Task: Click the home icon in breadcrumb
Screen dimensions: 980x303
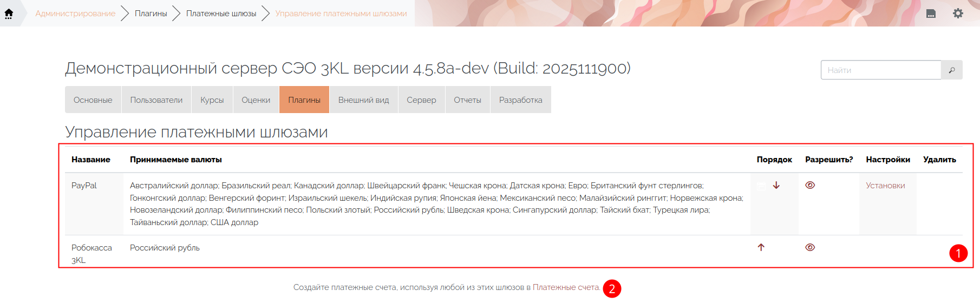Action: pyautogui.click(x=9, y=14)
